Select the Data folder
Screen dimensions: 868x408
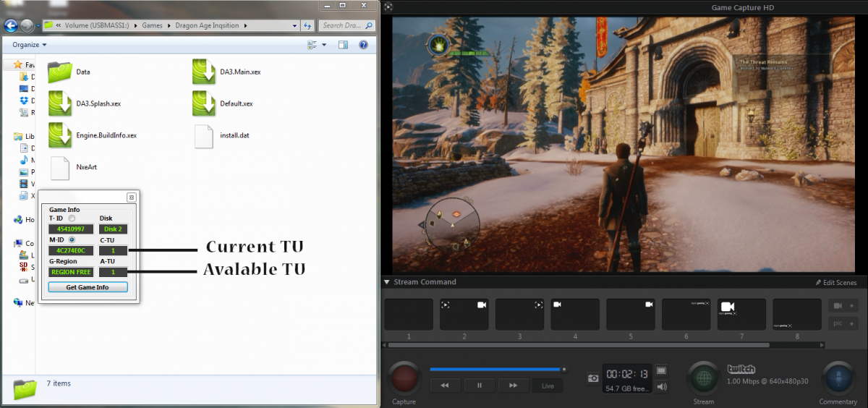69,72
